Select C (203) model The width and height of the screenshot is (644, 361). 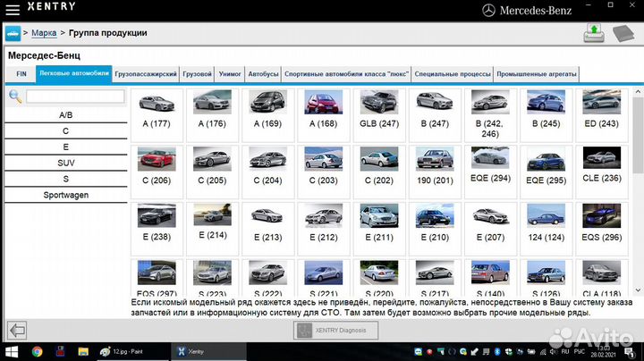[x=324, y=172]
